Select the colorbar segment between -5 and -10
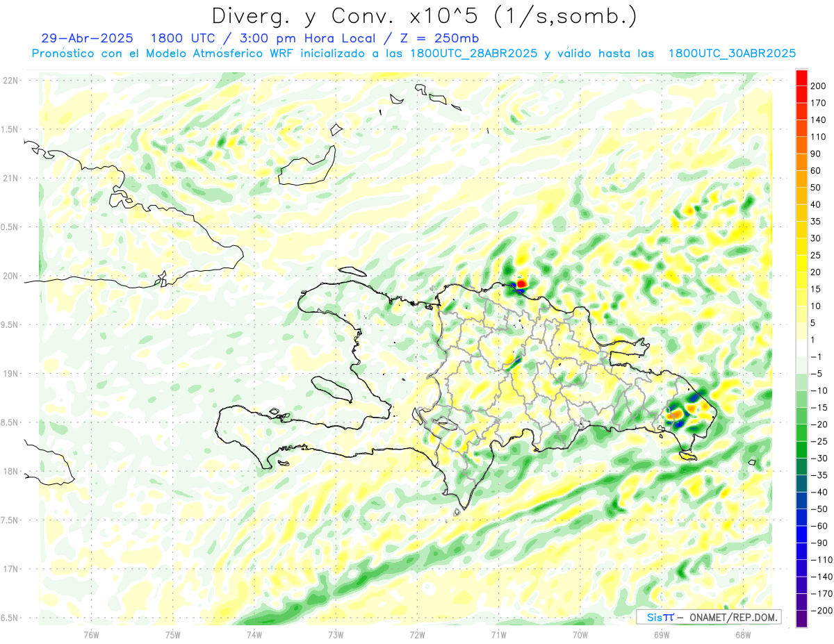 tap(801, 382)
